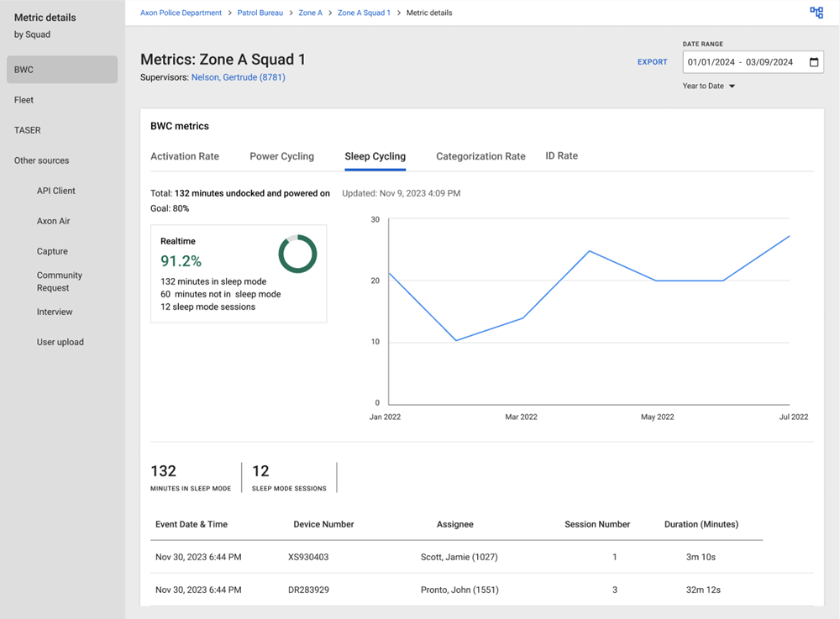Sort by Duration (Minutes) column header
This screenshot has width=840, height=619.
701,524
